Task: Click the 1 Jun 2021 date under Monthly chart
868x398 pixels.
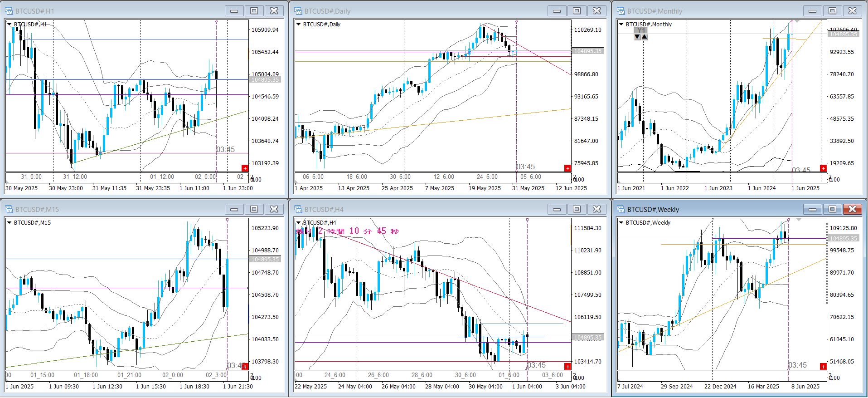Action: (631, 188)
